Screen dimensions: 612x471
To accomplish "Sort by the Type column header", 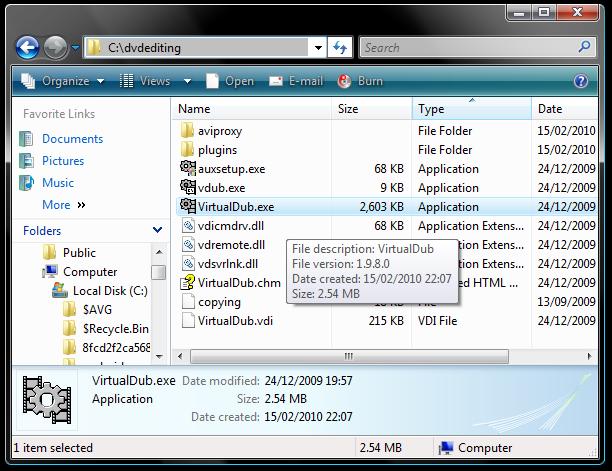I will click(x=471, y=108).
